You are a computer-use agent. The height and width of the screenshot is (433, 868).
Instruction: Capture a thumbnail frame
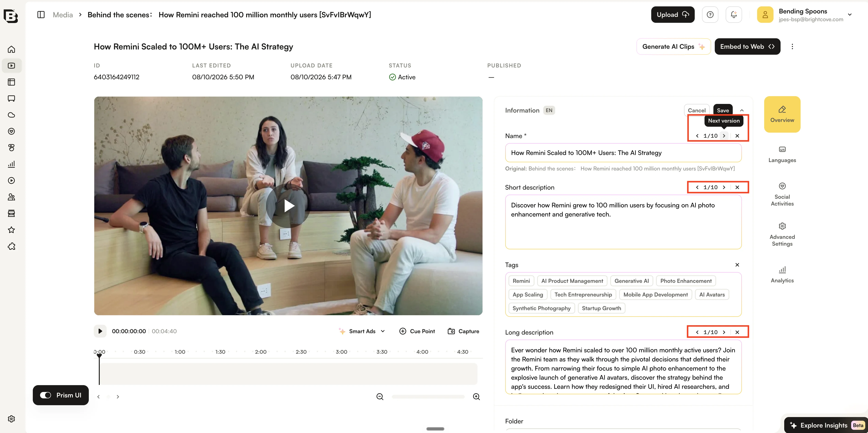pyautogui.click(x=463, y=331)
